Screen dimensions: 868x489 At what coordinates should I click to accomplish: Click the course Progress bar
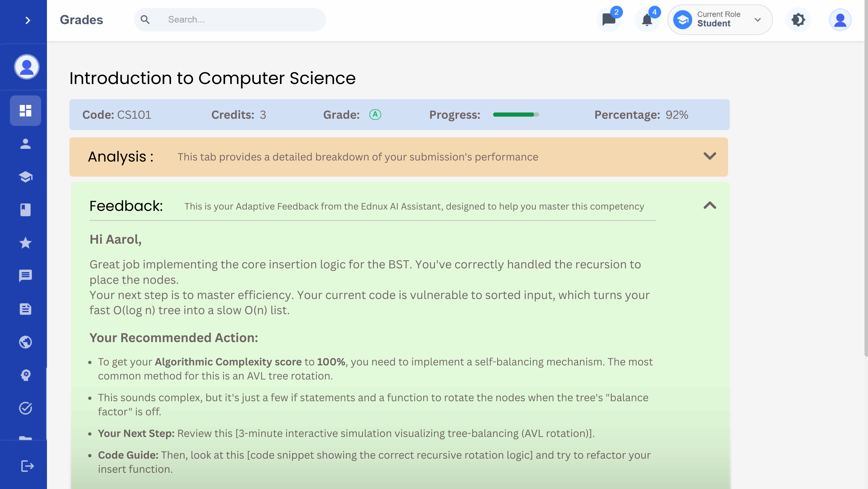tap(516, 115)
